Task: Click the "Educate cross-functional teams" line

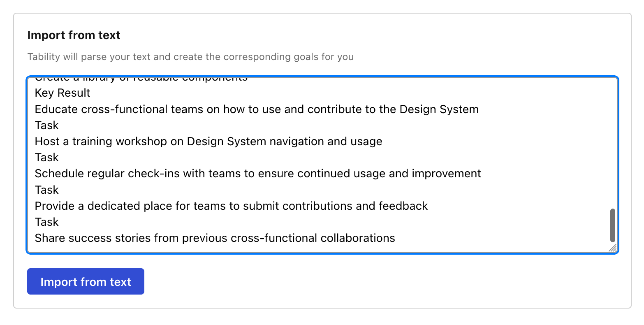Action: 256,109
